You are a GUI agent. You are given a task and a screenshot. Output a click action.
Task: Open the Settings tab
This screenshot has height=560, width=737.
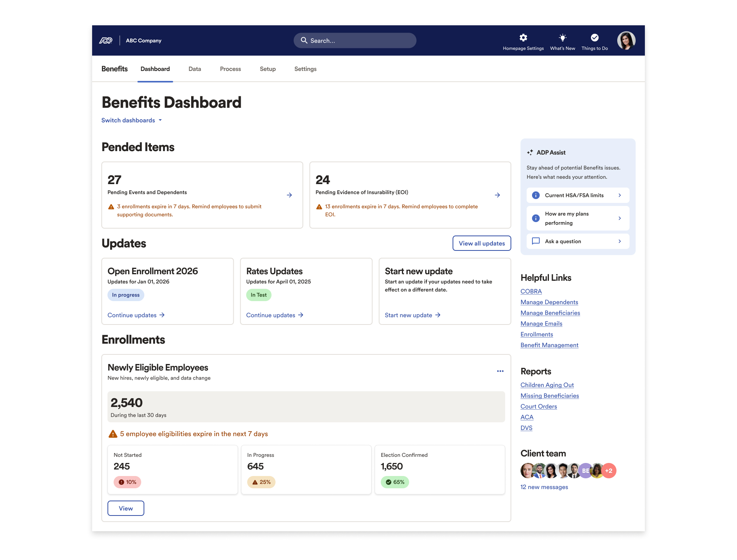(305, 69)
